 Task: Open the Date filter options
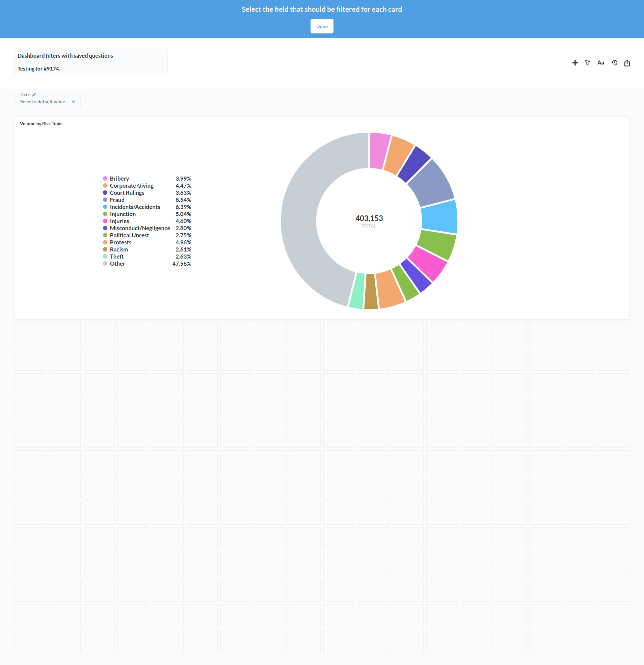point(25,95)
